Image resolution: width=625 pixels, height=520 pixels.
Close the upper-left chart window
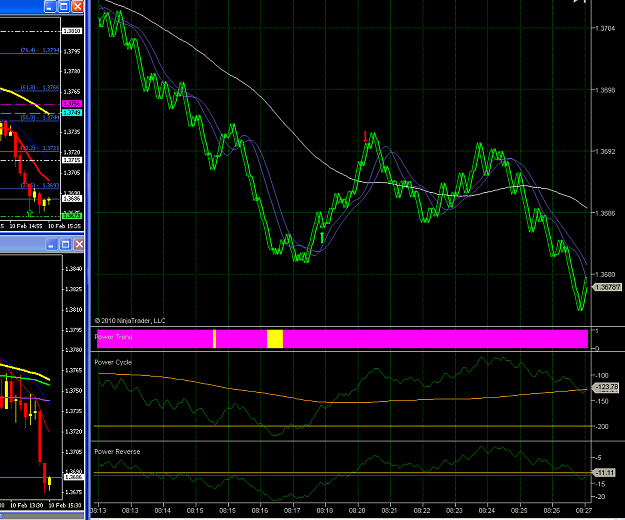click(77, 6)
